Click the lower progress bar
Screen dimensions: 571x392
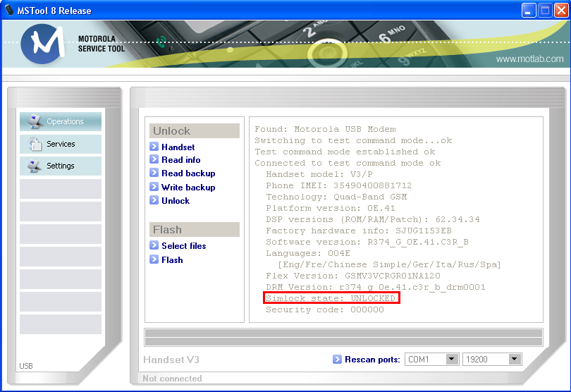click(343, 341)
